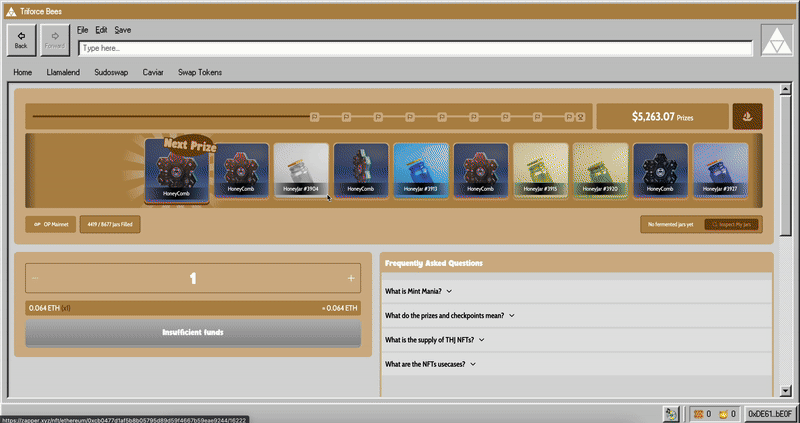Click the minus icon to decrease quantity
This screenshot has width=800, height=423.
[36, 278]
